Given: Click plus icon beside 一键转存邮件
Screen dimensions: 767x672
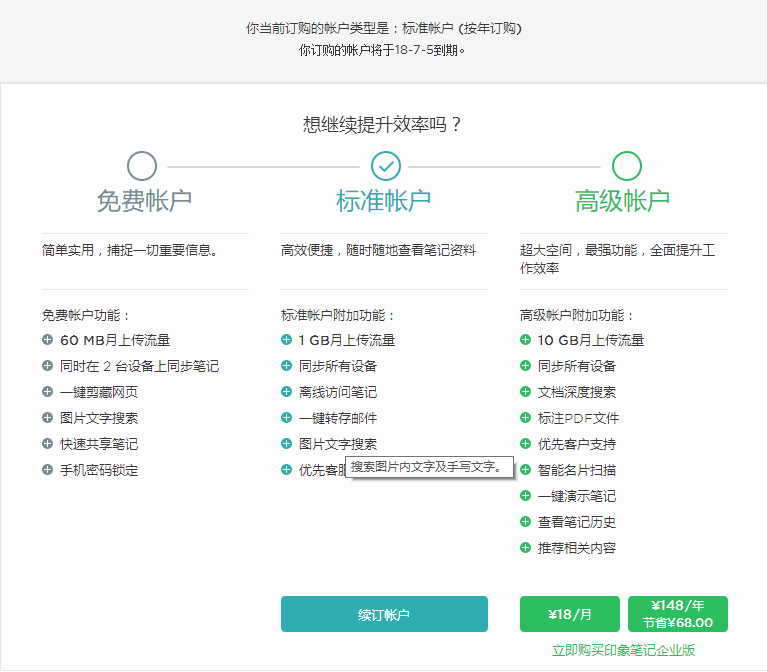Looking at the screenshot, I should tap(287, 418).
